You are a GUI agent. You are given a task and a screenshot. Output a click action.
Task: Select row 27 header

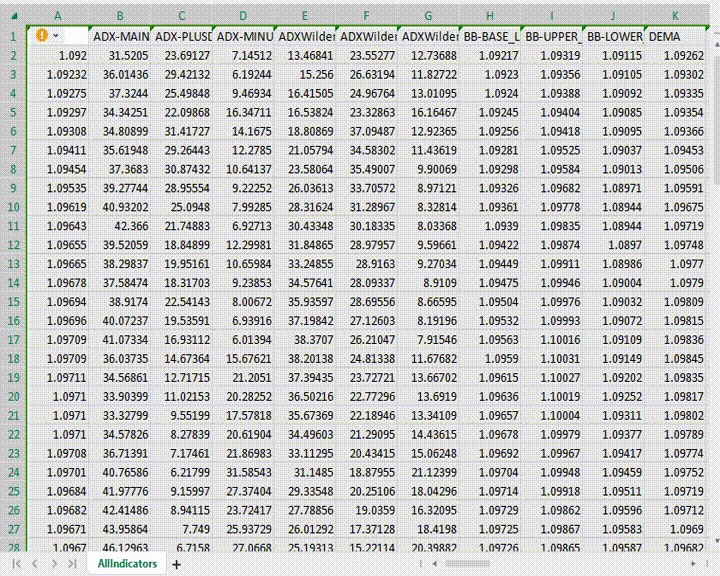pyautogui.click(x=13, y=529)
